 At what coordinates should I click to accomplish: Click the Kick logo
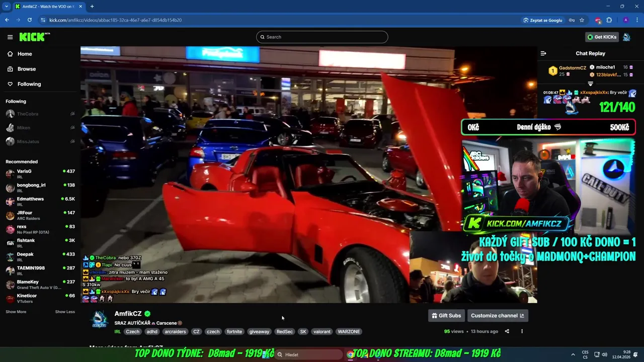click(34, 37)
